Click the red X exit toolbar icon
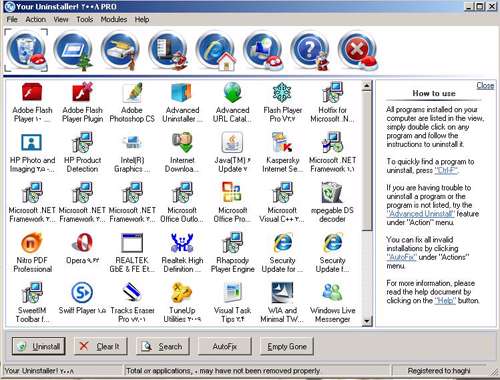The image size is (500, 380). point(358,50)
